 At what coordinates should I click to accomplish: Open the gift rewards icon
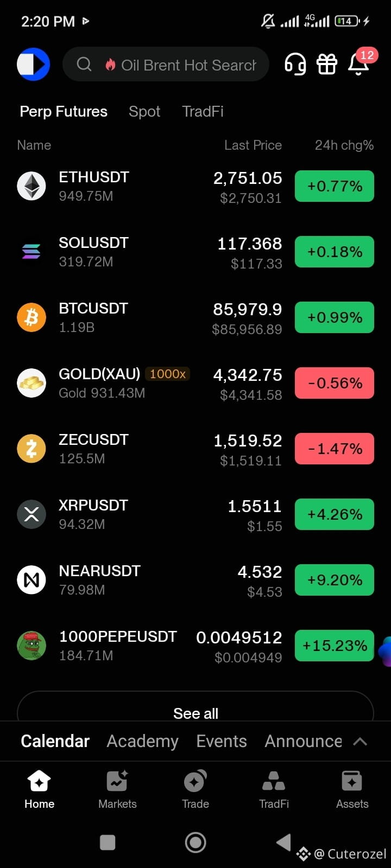(327, 65)
